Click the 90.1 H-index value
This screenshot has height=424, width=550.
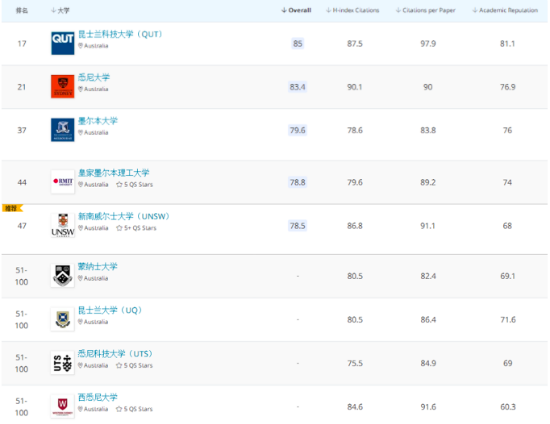pyautogui.click(x=355, y=87)
